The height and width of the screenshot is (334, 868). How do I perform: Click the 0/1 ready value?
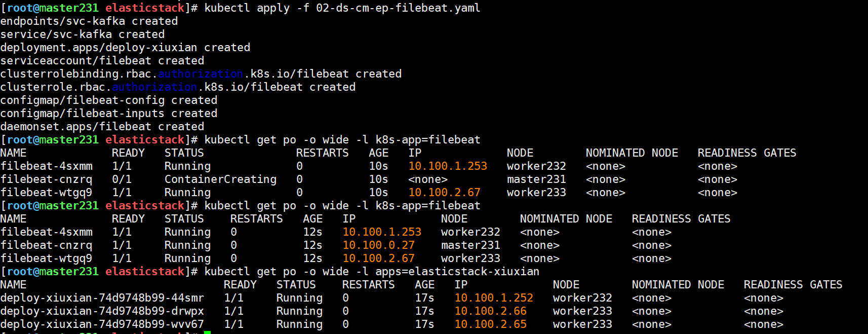click(122, 179)
